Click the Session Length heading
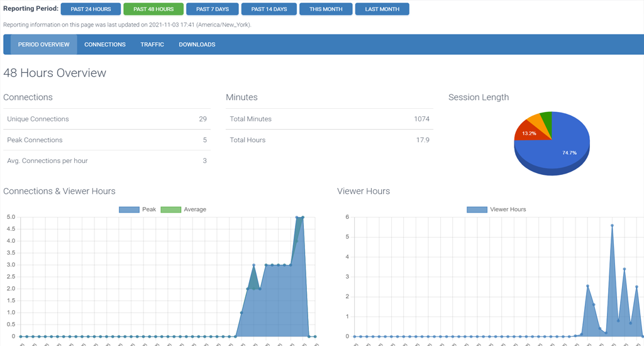Screen dimensions: 644x346 click(x=479, y=98)
